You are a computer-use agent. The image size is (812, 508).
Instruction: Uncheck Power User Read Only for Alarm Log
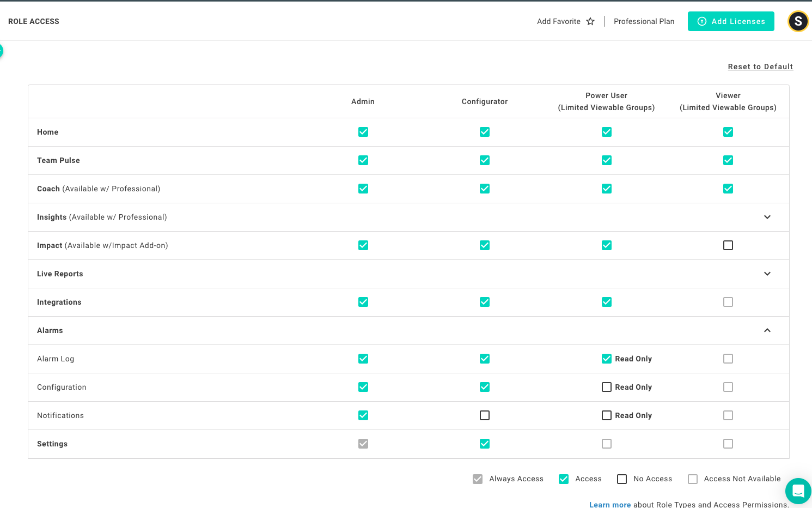607,359
